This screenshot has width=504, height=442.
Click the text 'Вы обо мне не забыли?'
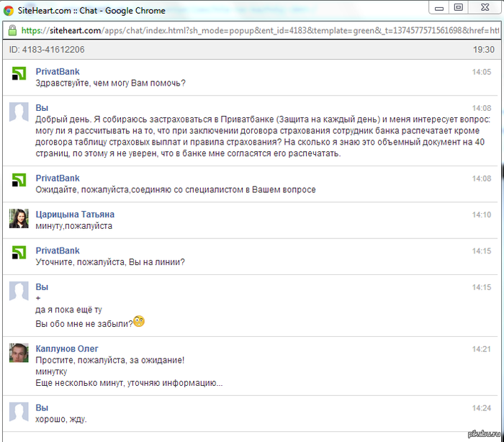(84, 324)
